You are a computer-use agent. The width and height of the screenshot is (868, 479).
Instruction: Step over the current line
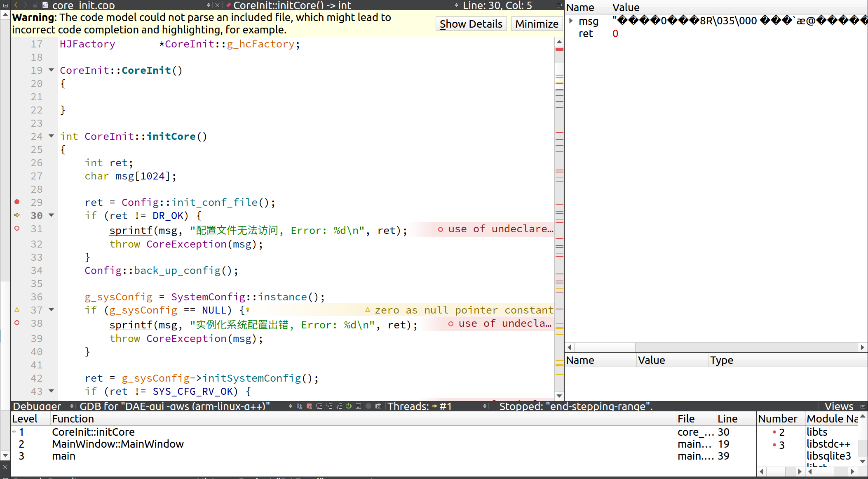pos(319,406)
